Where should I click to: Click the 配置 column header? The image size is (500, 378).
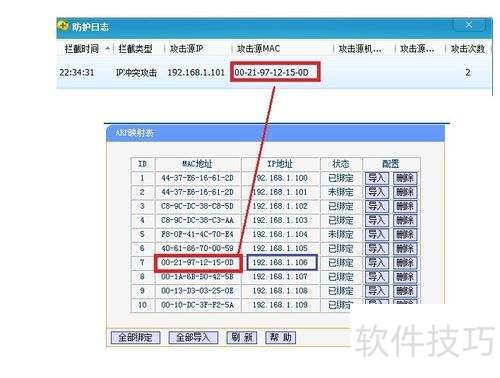tap(391, 164)
